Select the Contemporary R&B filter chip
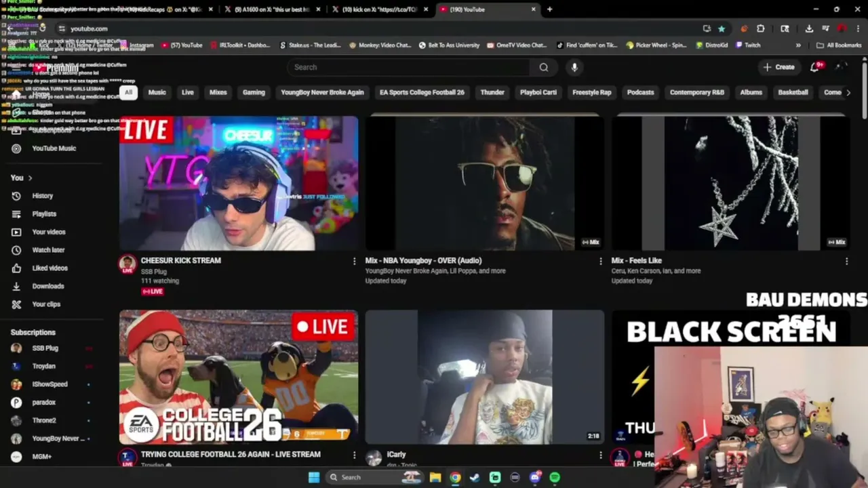 tap(697, 92)
